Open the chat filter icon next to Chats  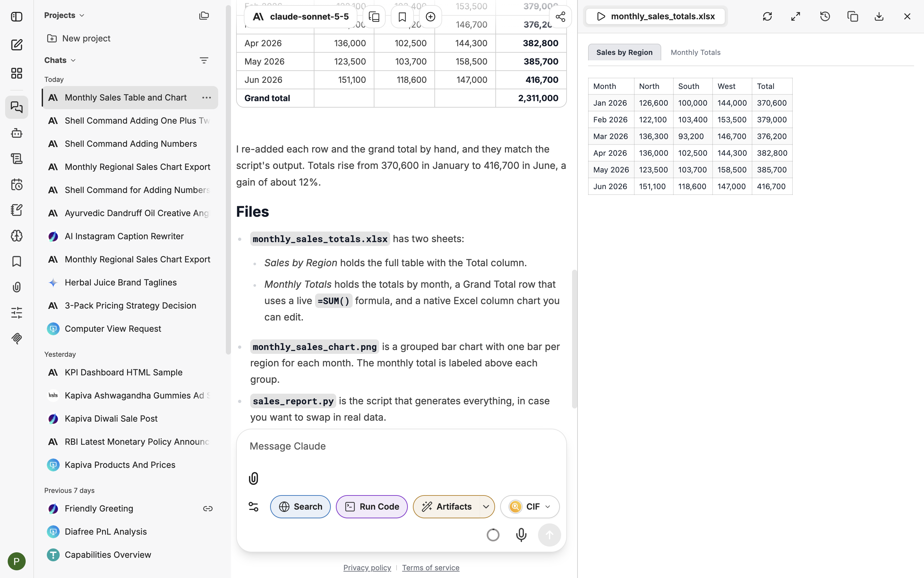point(204,60)
